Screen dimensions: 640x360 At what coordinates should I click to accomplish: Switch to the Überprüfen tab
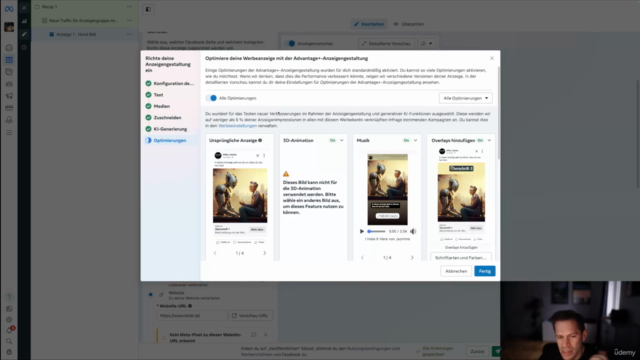coord(409,24)
